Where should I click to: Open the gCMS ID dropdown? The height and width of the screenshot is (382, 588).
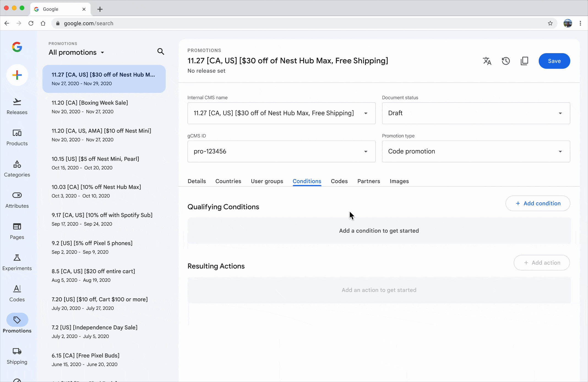pyautogui.click(x=281, y=151)
